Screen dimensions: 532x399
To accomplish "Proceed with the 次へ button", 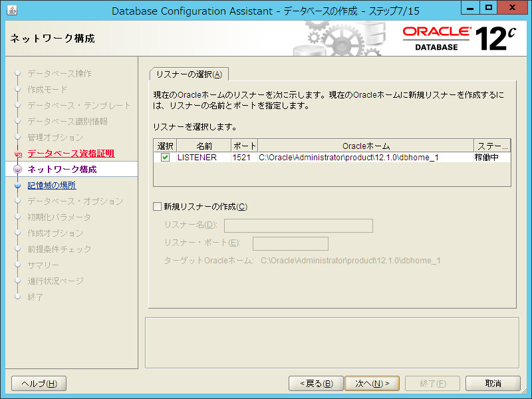I will 372,384.
